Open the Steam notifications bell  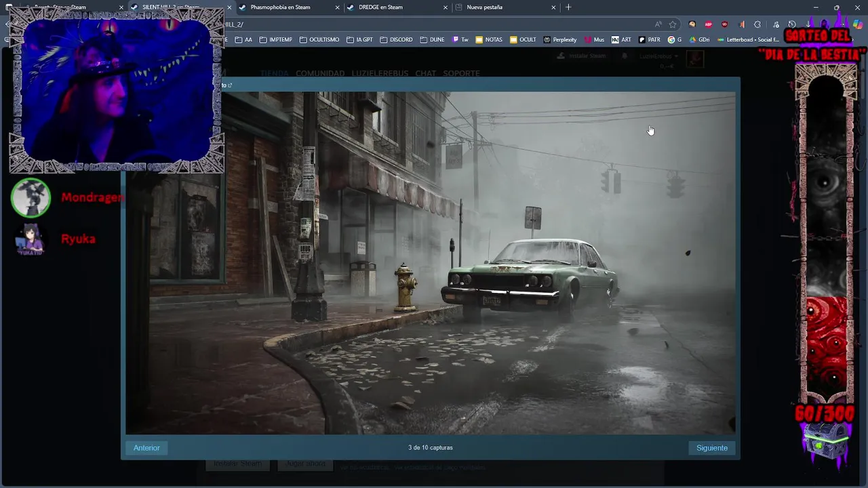pyautogui.click(x=624, y=56)
